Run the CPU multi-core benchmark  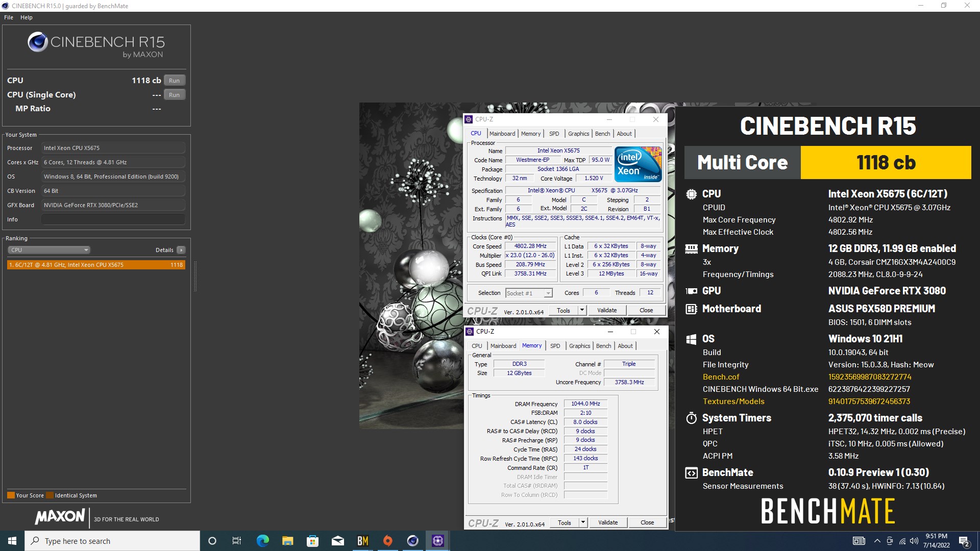(x=174, y=81)
